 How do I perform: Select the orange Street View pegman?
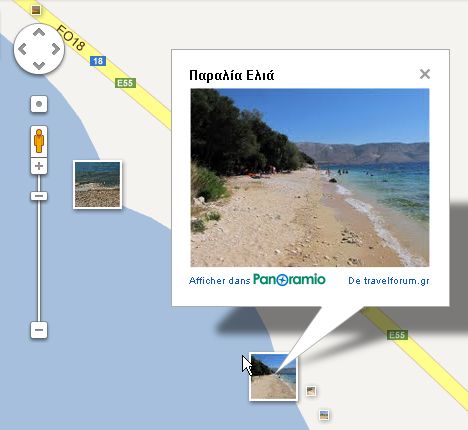coord(39,141)
